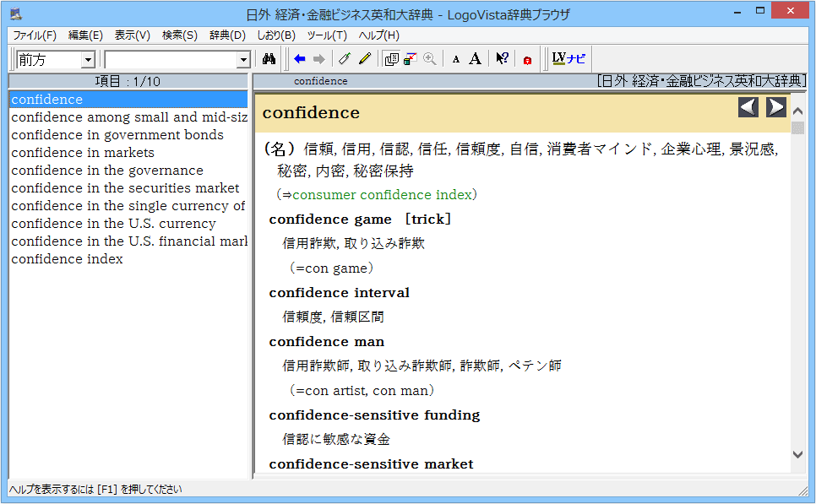This screenshot has height=504, width=816.
Task: Open the しおり(B) bookmarks menu
Action: (x=275, y=35)
